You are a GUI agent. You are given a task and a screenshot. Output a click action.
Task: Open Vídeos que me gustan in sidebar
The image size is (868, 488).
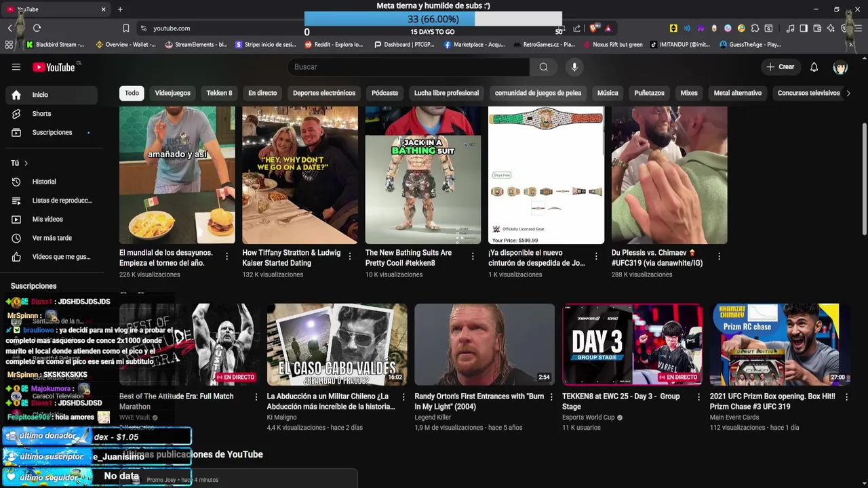[52, 257]
